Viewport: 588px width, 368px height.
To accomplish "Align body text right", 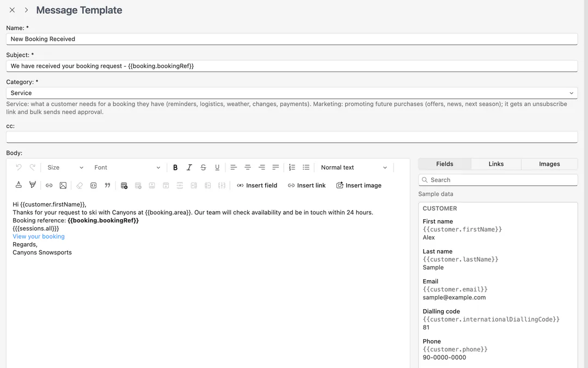I will 262,167.
